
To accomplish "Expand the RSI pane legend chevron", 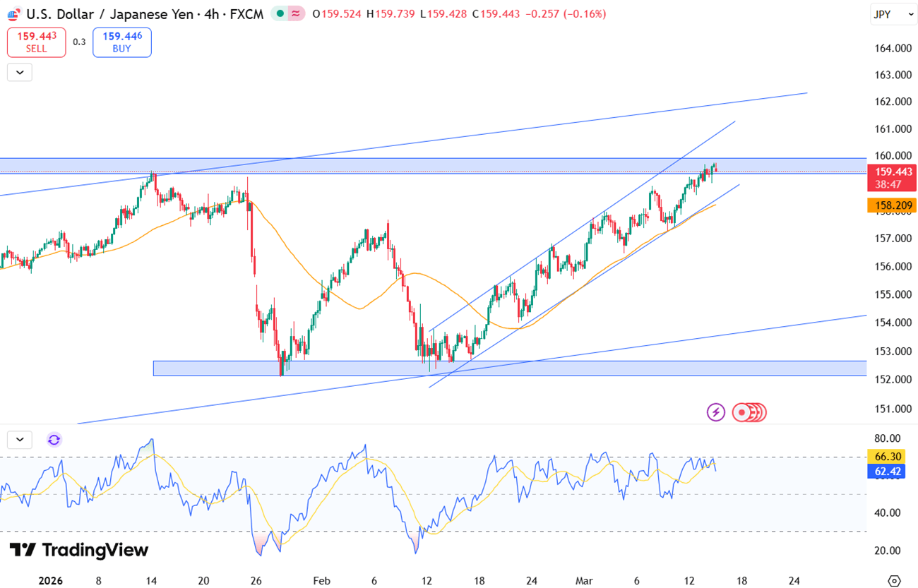I will tap(20, 440).
